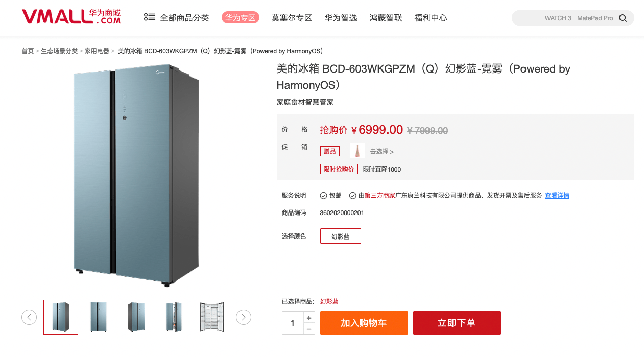This screenshot has height=357, width=644.
Task: Show next thumbnails with right arrow
Action: tap(244, 317)
